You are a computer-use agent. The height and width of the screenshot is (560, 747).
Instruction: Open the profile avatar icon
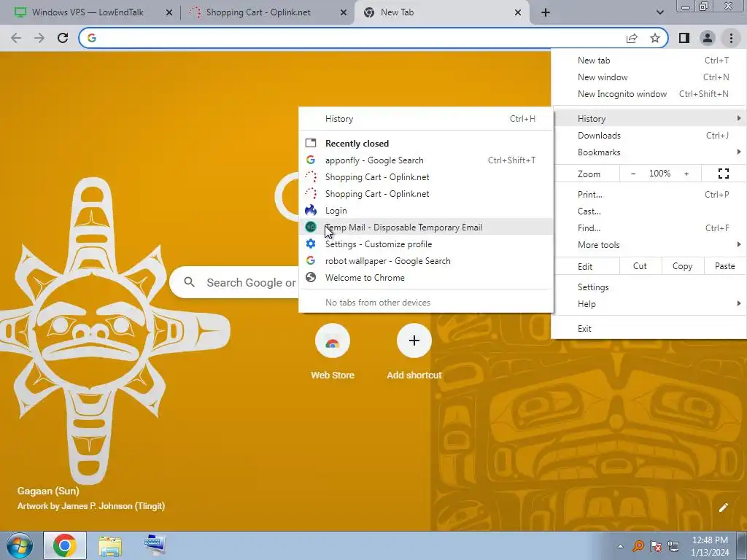coord(708,38)
